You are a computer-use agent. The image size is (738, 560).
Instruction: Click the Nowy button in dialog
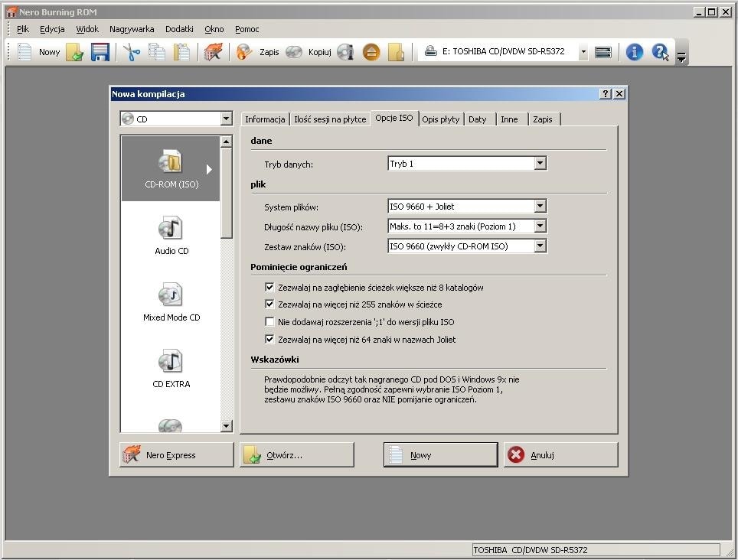click(x=440, y=455)
